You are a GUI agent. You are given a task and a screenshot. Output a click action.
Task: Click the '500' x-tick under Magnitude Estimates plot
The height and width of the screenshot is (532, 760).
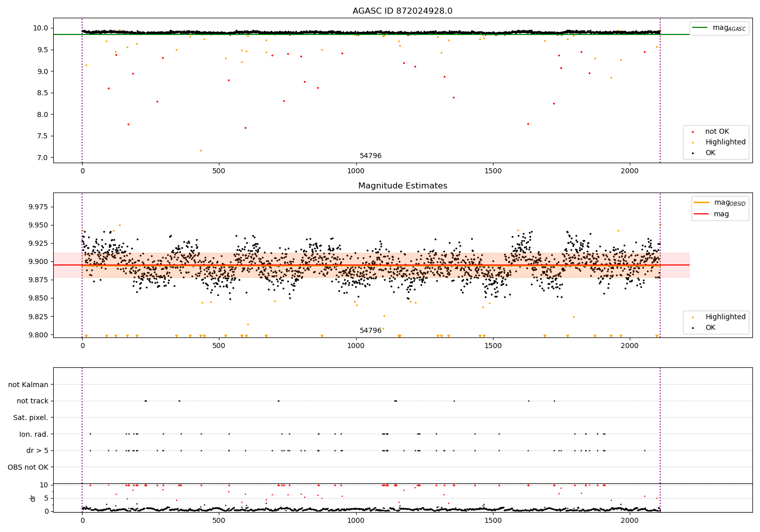click(219, 346)
